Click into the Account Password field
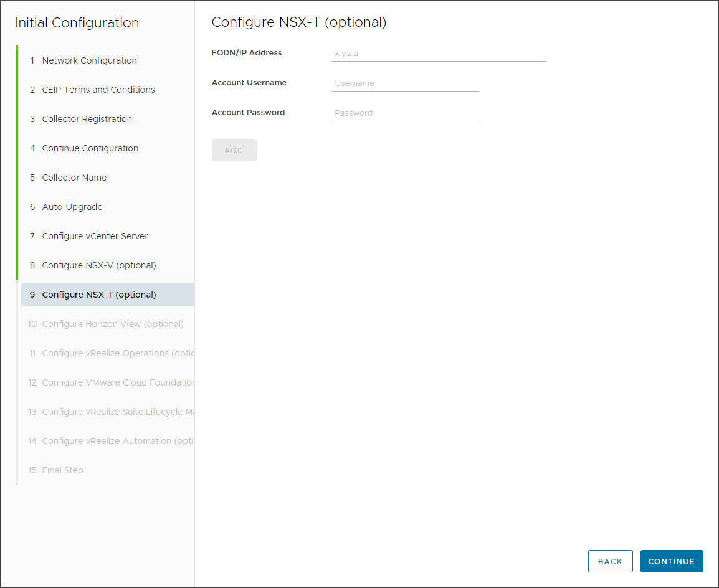 coord(405,113)
